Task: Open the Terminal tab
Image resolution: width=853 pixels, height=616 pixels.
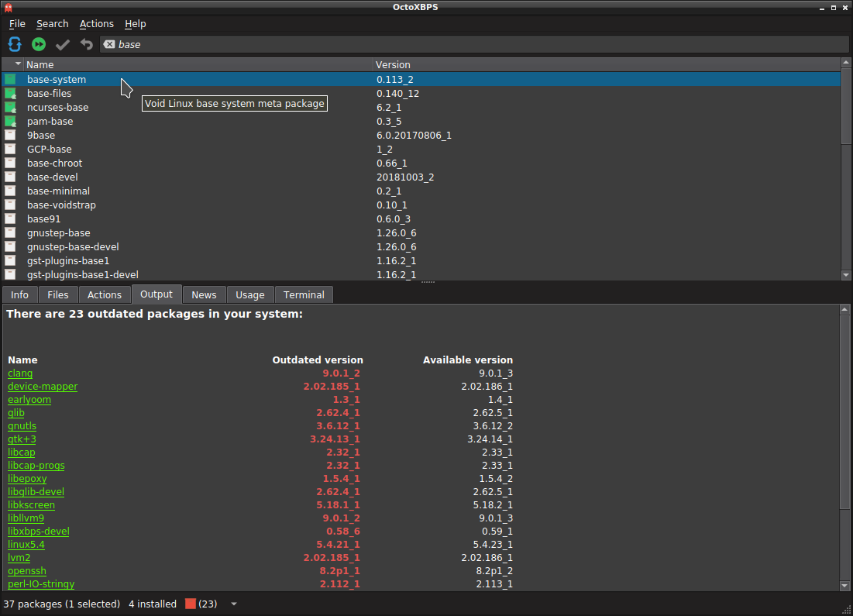Action: pyautogui.click(x=304, y=294)
